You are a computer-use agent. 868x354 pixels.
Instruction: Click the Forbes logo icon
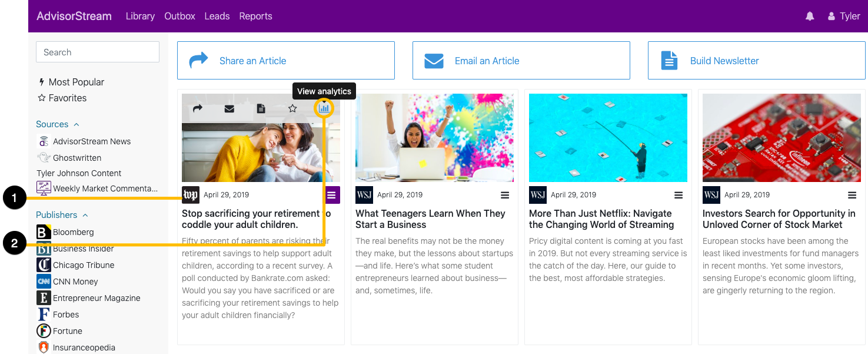click(x=44, y=315)
